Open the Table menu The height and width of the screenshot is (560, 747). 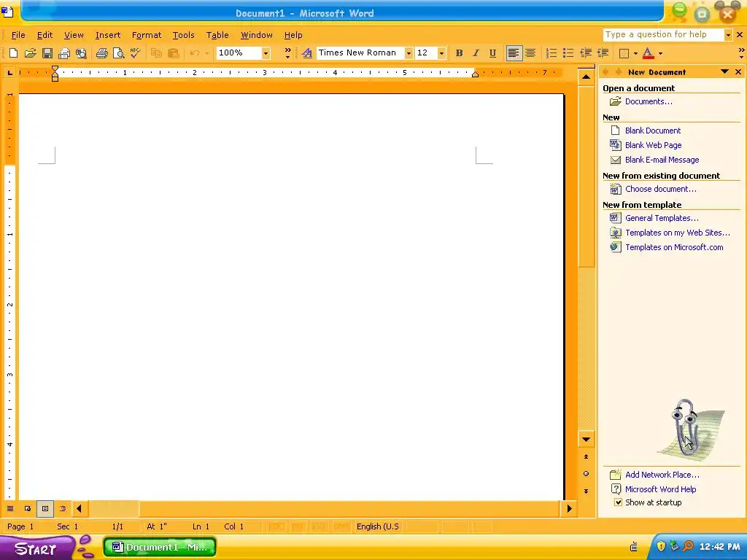(x=217, y=35)
